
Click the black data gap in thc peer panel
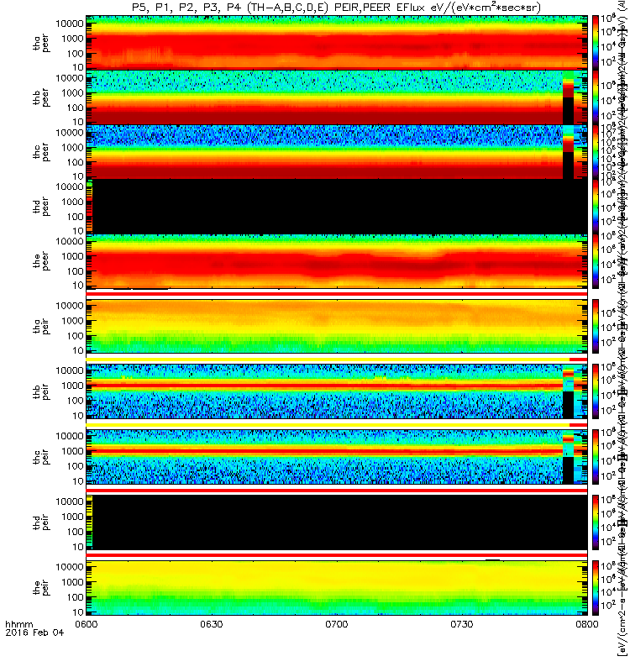568,165
